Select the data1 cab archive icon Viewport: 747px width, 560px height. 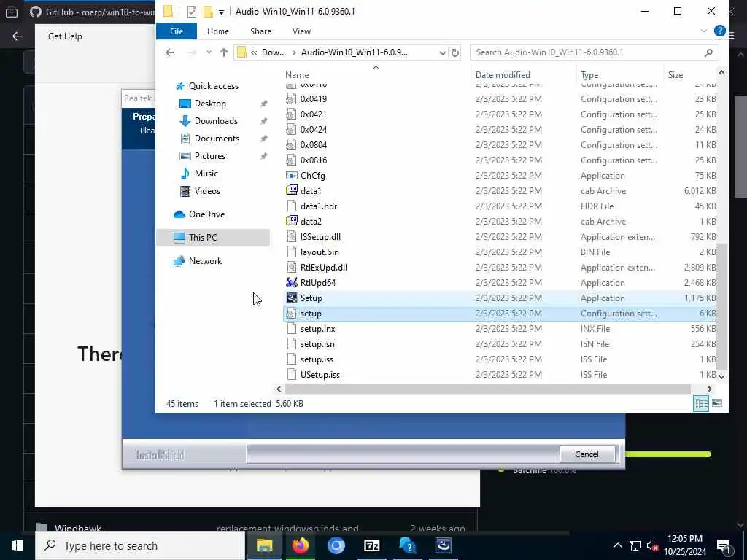pos(292,191)
